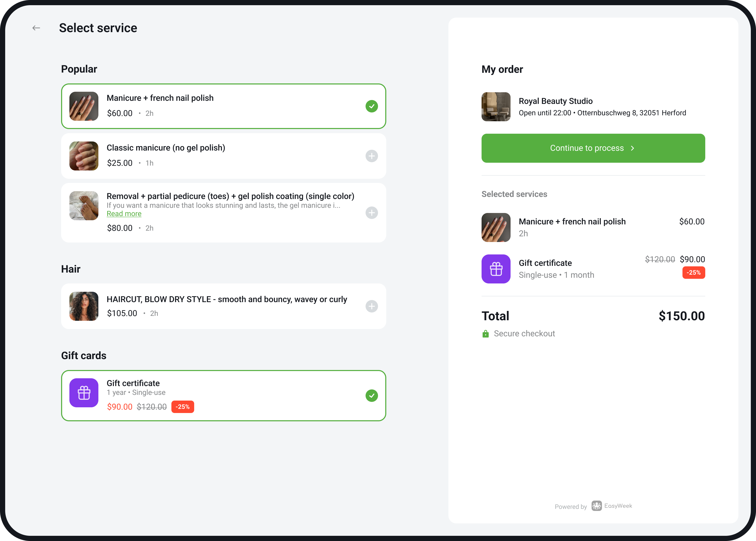The width and height of the screenshot is (756, 541).
Task: Click the curly hair haircut thumbnail
Action: [84, 306]
